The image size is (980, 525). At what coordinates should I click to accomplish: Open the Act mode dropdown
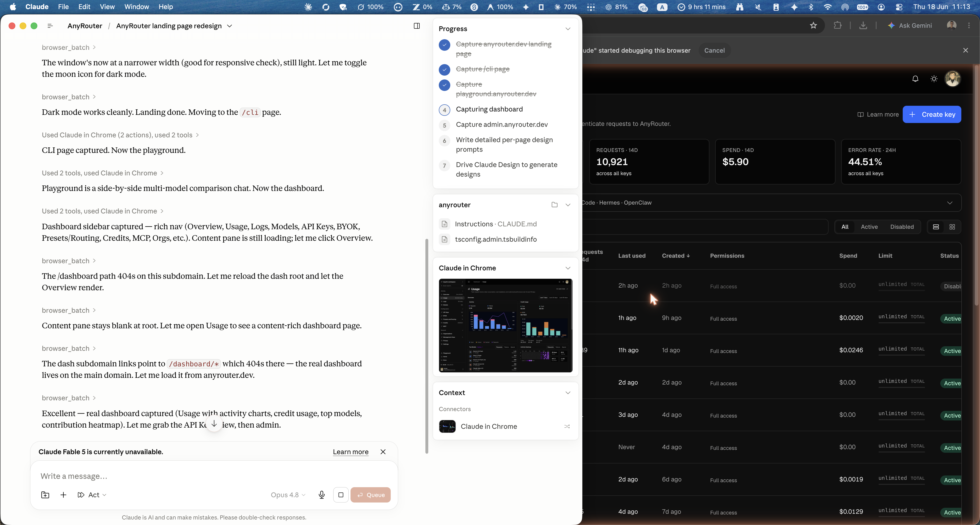92,495
